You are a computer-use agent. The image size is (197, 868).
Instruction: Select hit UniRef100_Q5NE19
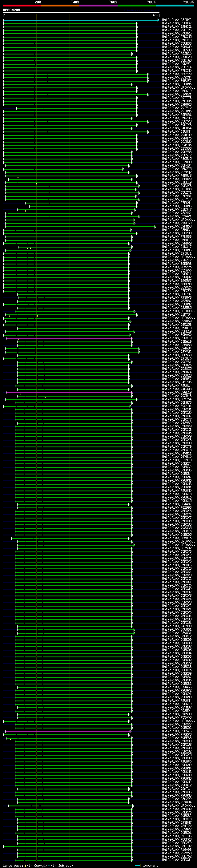coord(177,332)
